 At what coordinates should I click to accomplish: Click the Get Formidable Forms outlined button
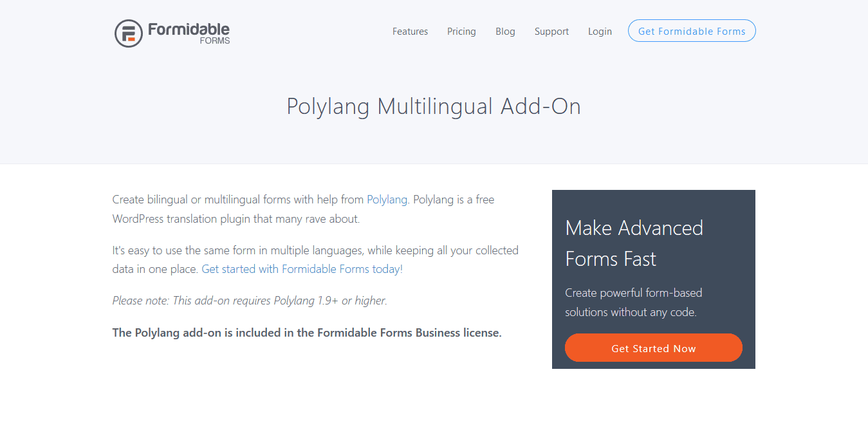pyautogui.click(x=692, y=31)
